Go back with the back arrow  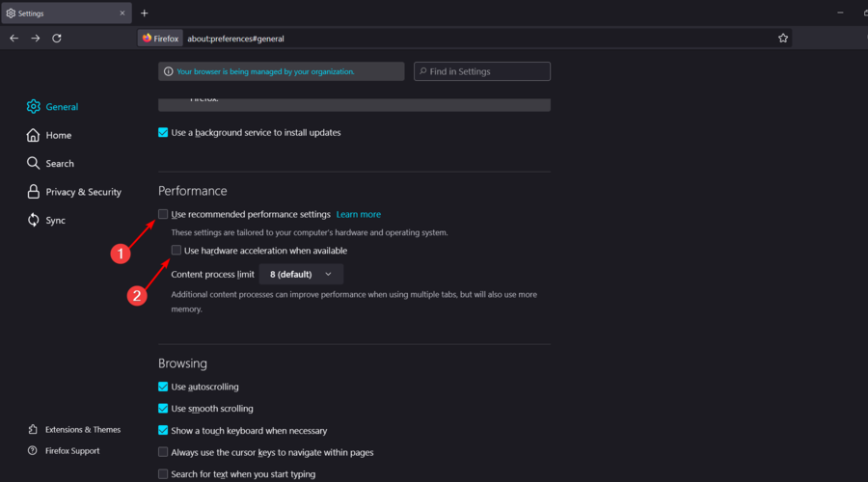point(14,39)
